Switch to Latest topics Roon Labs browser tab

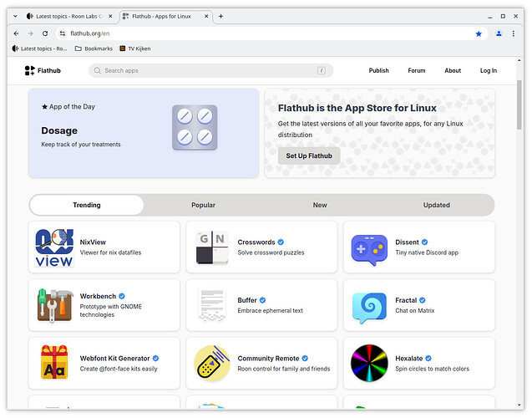tap(69, 16)
